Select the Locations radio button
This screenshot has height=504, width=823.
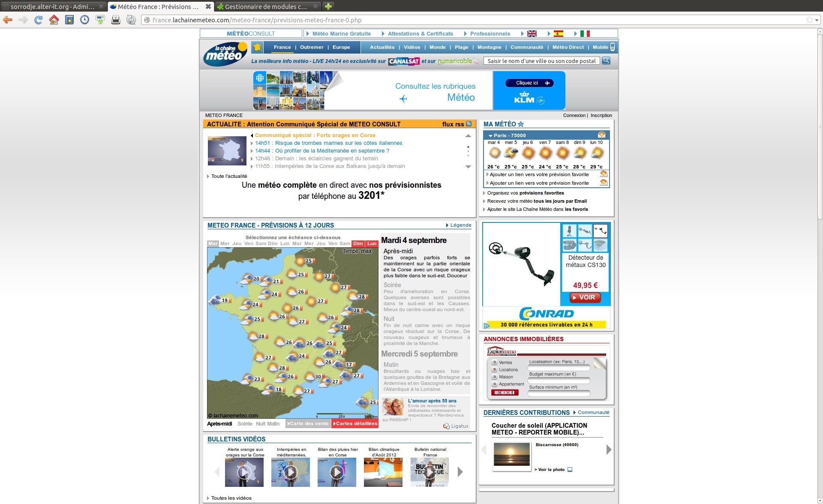(x=494, y=370)
